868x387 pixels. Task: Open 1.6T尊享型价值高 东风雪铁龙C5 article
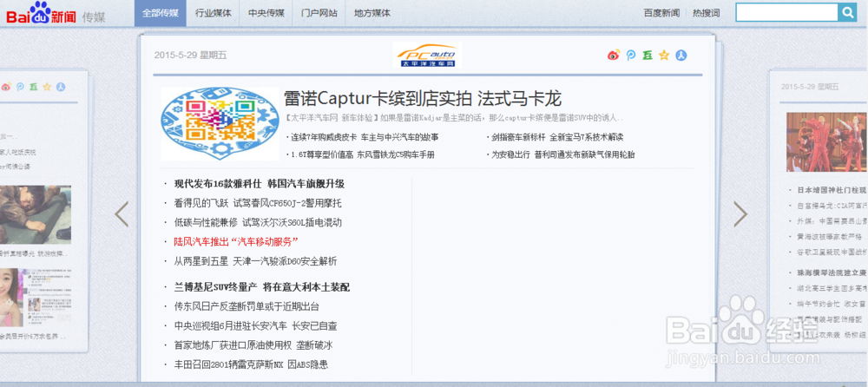click(x=363, y=155)
